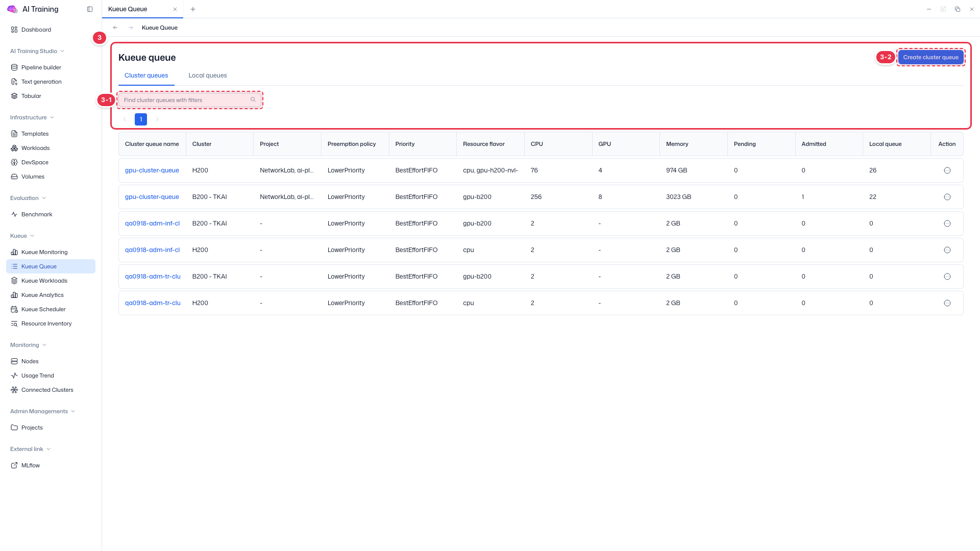Open action menu for H200 gpu-cluster-queue row

point(947,170)
